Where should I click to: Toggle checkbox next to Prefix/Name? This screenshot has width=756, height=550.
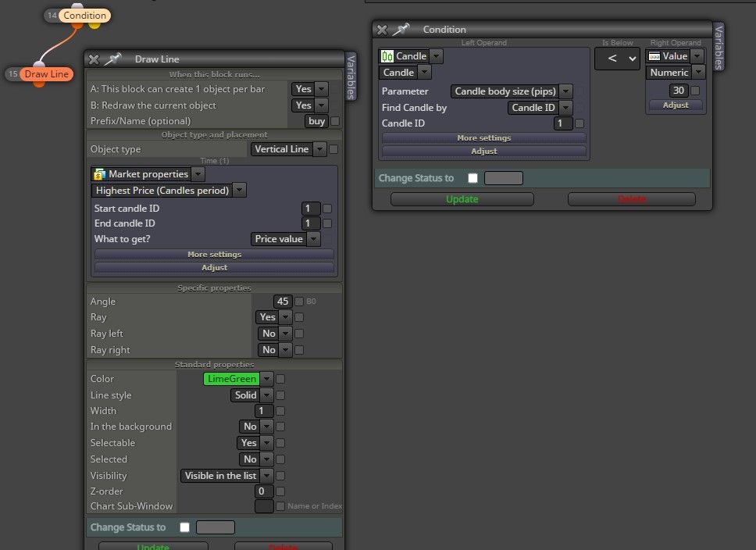click(x=335, y=121)
